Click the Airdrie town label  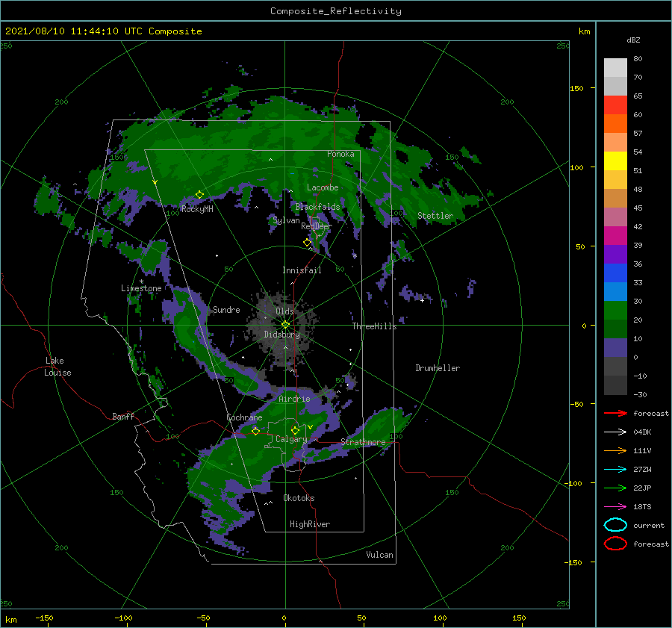294,399
